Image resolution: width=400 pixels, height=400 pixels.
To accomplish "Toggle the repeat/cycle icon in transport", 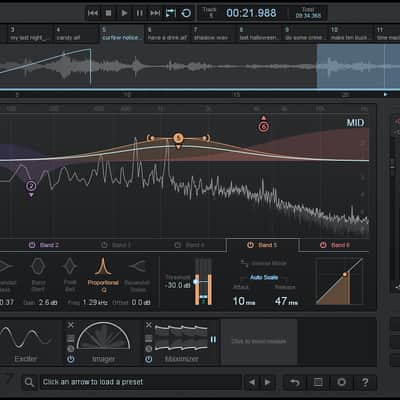I will click(x=186, y=13).
